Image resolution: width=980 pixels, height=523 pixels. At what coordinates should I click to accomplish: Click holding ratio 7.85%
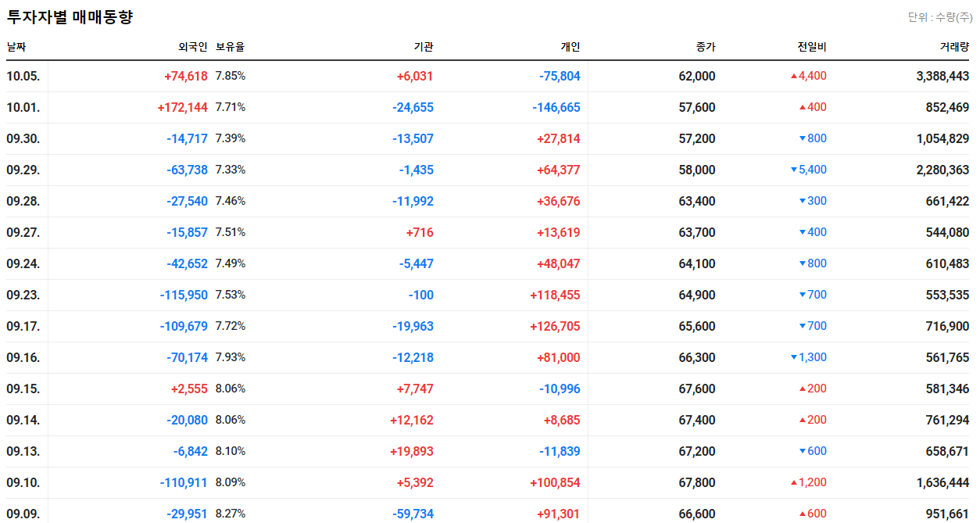click(x=231, y=76)
